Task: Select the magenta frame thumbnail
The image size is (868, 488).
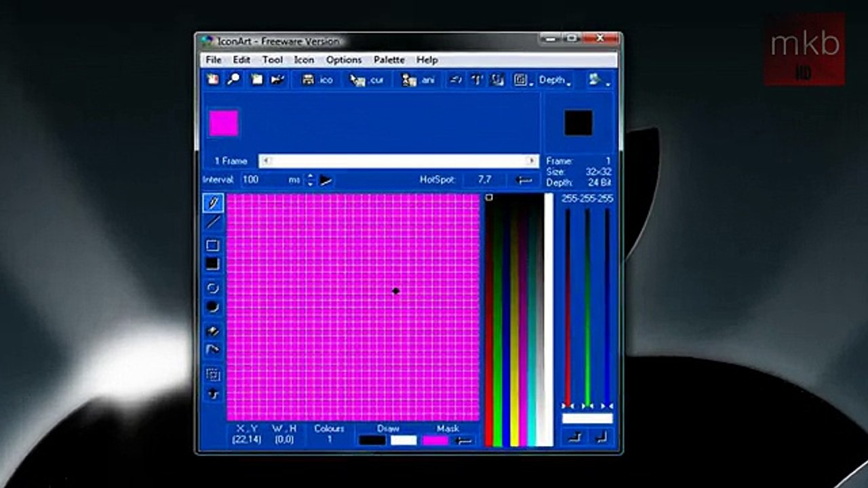Action: click(x=223, y=123)
